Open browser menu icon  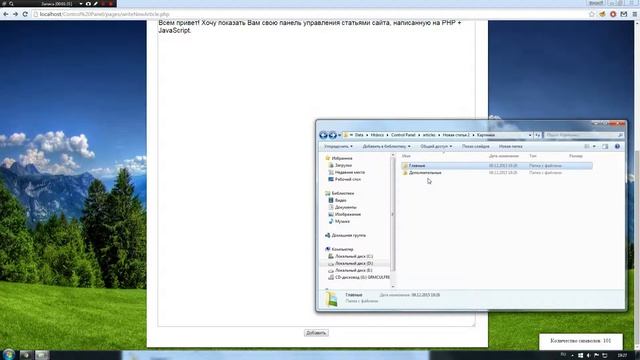(635, 14)
